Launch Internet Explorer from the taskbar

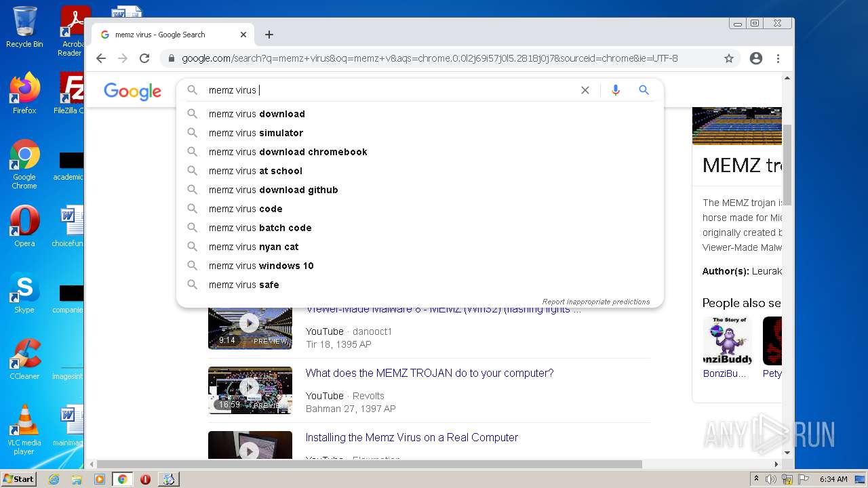[54, 479]
